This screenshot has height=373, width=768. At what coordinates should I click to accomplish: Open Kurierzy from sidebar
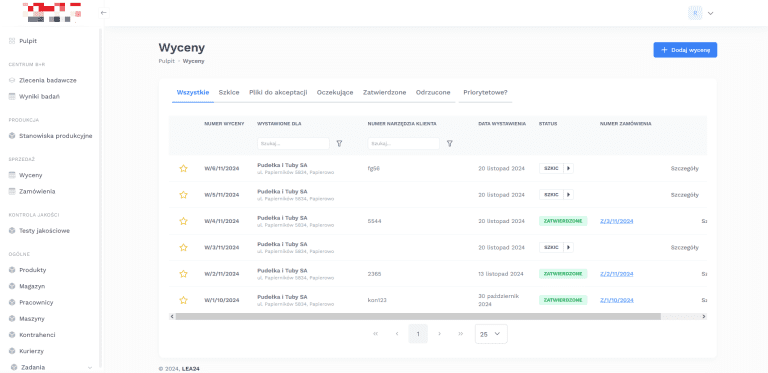point(31,351)
